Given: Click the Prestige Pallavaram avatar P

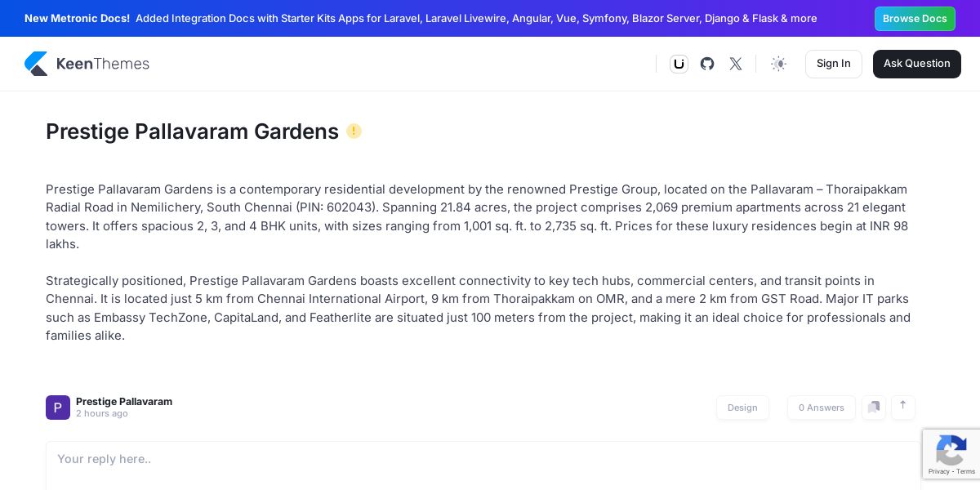Looking at the screenshot, I should pos(58,408).
